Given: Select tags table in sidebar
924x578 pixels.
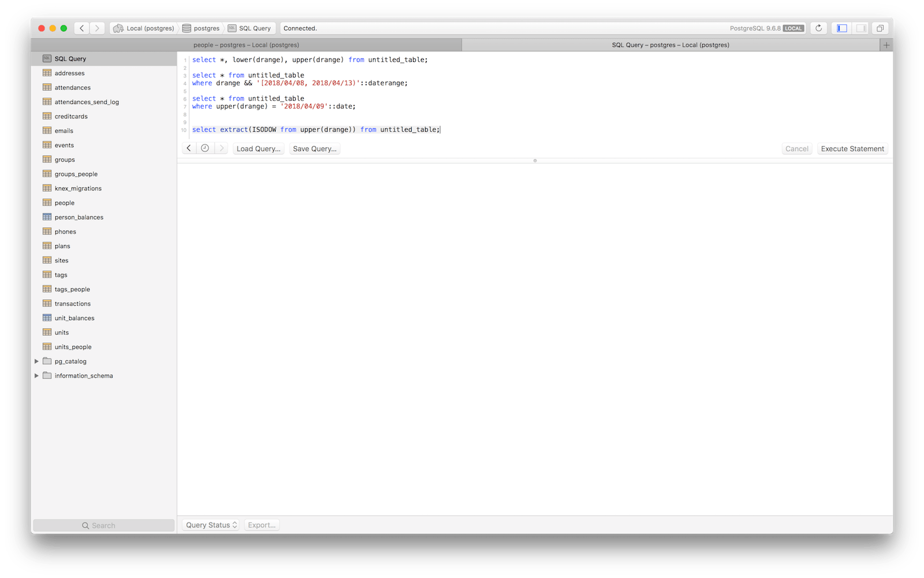Looking at the screenshot, I should click(x=104, y=275).
